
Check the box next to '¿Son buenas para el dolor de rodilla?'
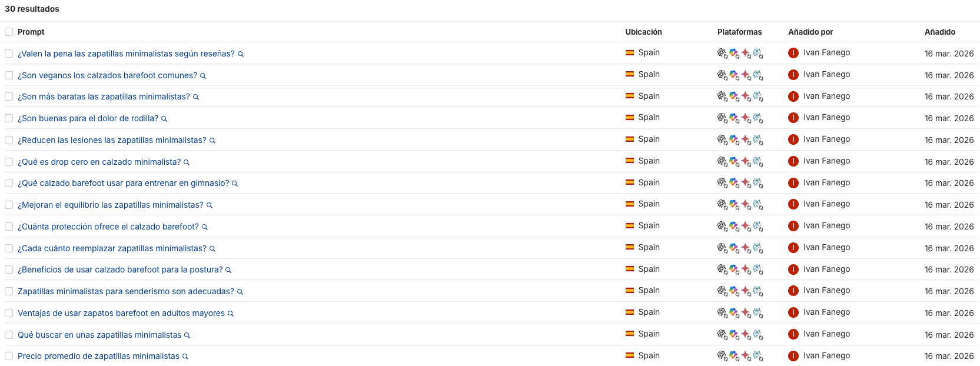(9, 118)
